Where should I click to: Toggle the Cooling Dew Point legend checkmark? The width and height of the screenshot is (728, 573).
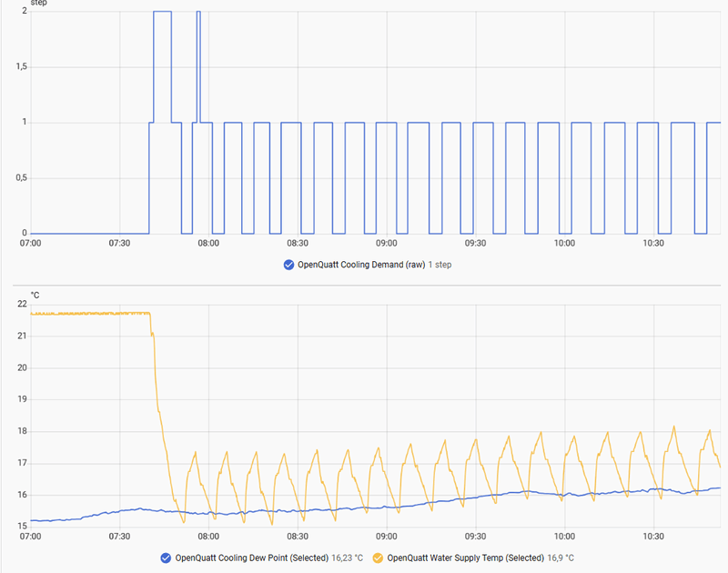[x=166, y=558]
